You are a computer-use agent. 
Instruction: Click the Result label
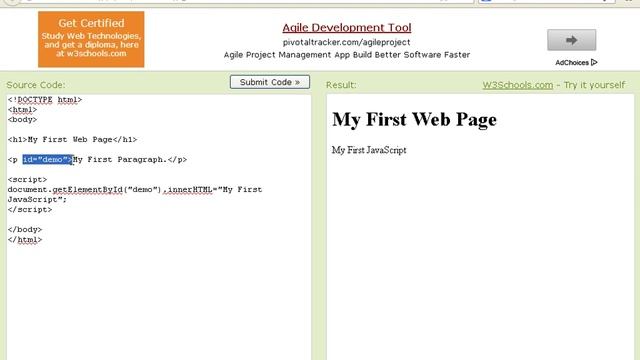tap(341, 85)
